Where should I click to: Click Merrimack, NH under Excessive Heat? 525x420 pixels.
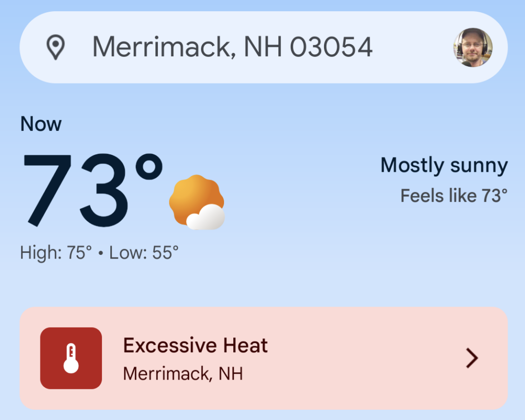pos(183,373)
